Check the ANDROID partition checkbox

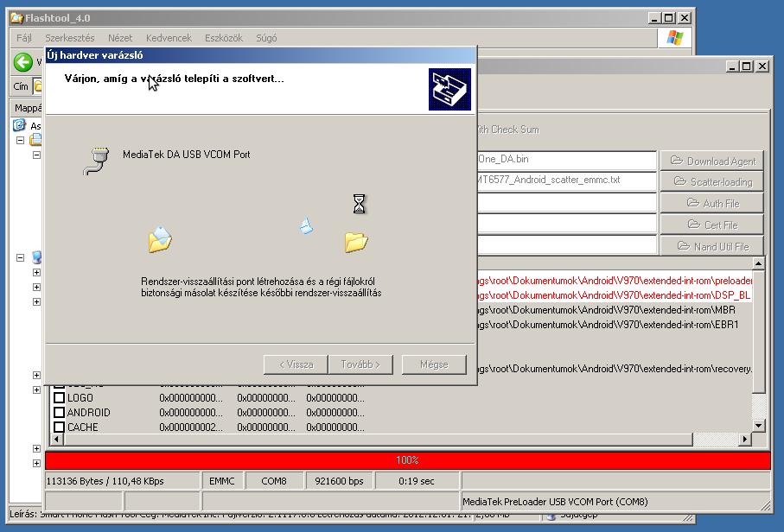tap(59, 412)
